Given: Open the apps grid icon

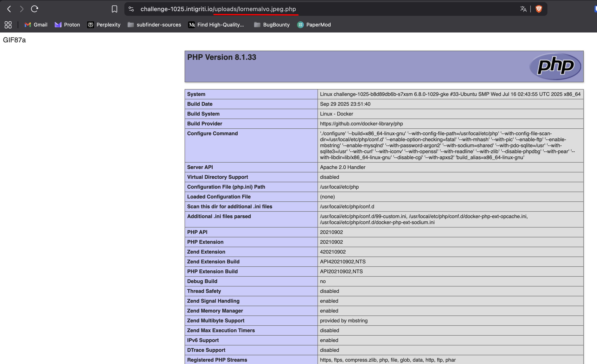Looking at the screenshot, I should 8,25.
